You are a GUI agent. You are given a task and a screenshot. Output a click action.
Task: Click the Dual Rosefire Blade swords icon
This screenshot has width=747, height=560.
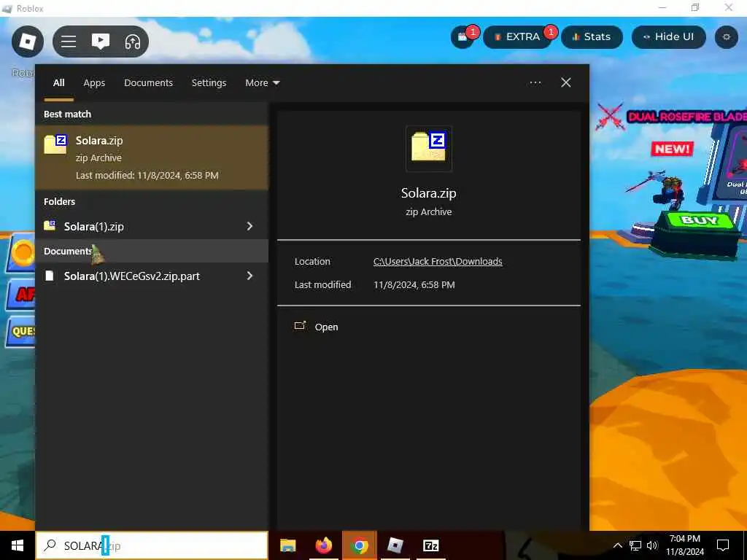[x=611, y=117]
